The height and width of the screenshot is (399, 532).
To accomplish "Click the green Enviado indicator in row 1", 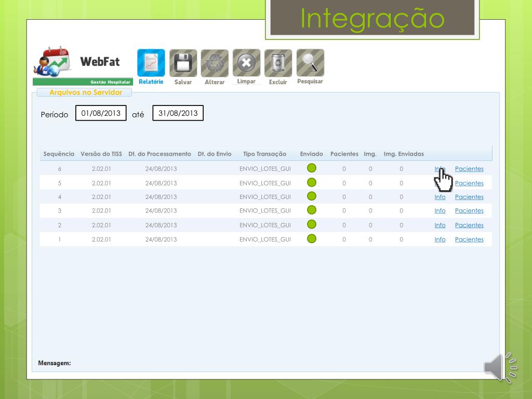I will (x=312, y=238).
